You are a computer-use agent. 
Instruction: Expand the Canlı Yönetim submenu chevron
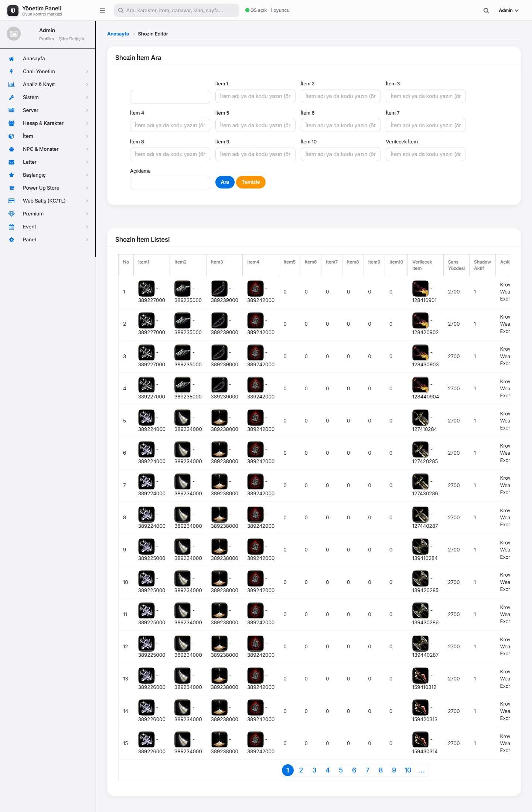coord(87,72)
